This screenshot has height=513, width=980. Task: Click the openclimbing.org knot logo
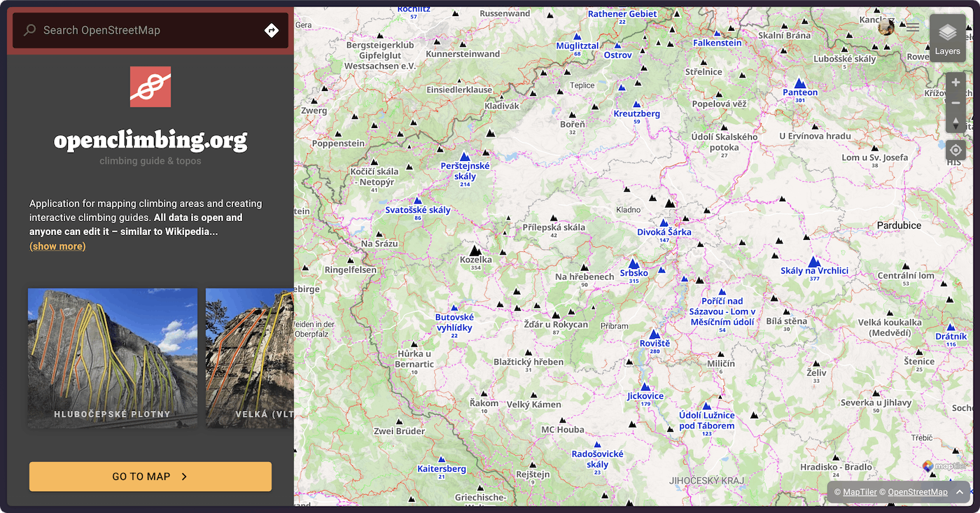pyautogui.click(x=150, y=87)
